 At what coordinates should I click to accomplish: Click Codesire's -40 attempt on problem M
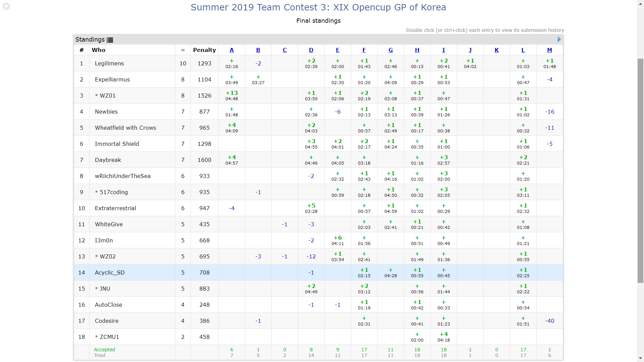[549, 321]
